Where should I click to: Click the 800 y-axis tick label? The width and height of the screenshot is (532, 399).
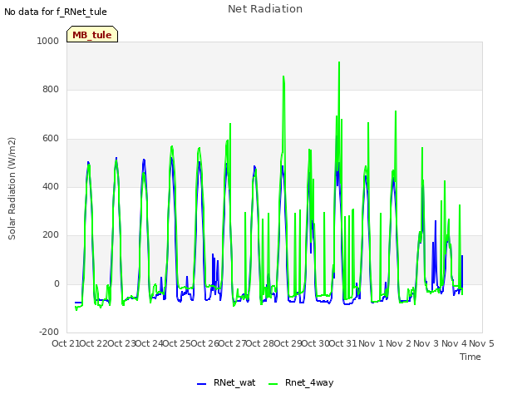(51, 90)
